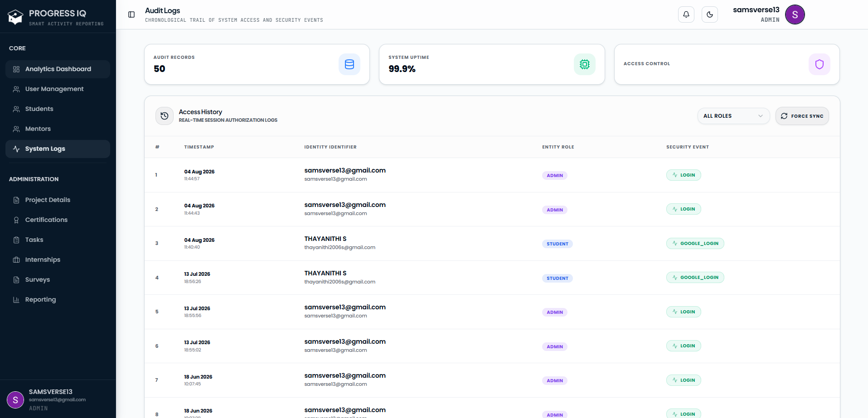Open Reporting in sidebar
Screen dimensions: 868x418
58,300
